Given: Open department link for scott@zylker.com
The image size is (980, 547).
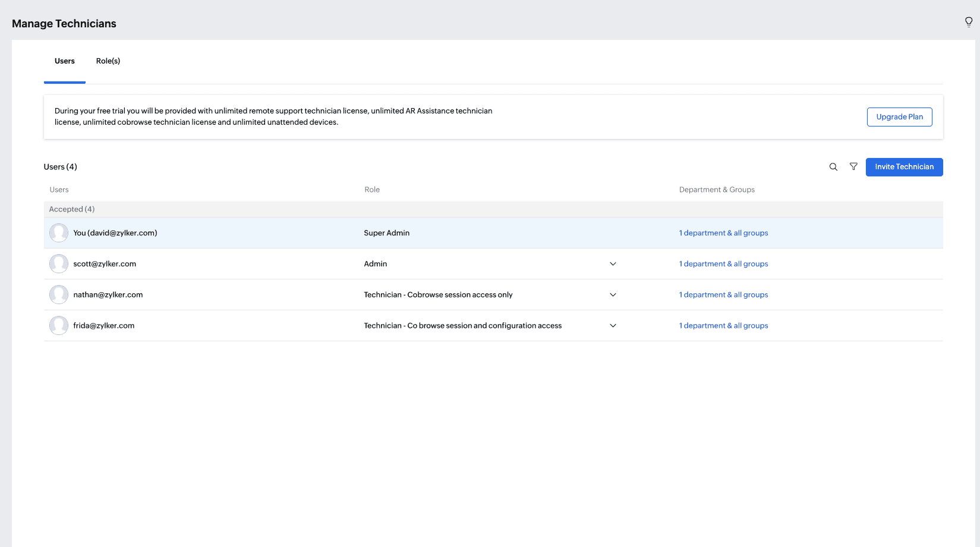Looking at the screenshot, I should point(723,264).
